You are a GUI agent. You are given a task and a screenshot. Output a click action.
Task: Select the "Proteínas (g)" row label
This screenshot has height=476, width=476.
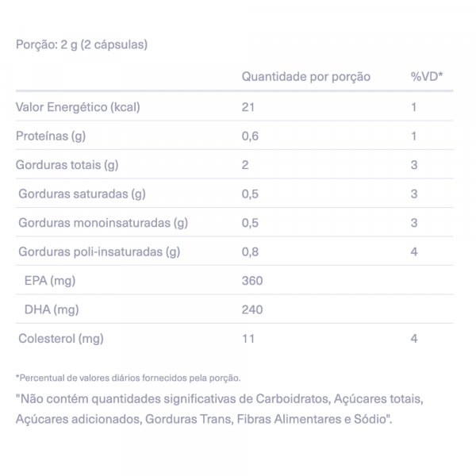click(51, 136)
